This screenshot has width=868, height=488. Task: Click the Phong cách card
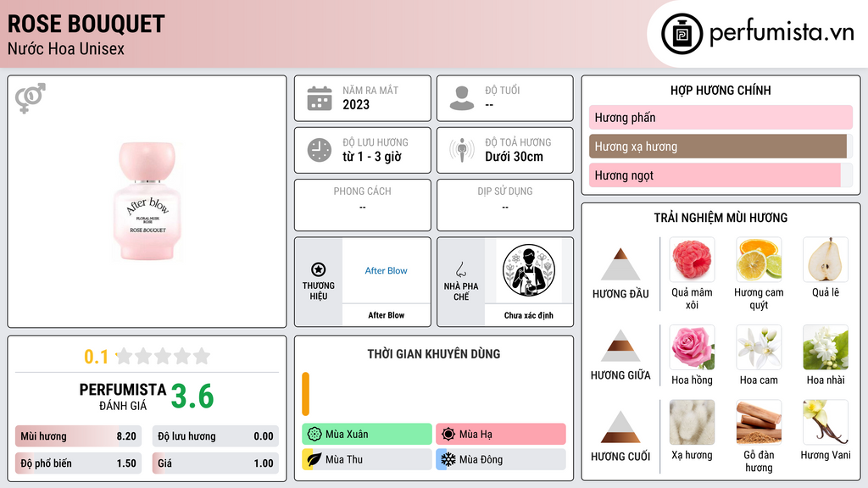tap(363, 205)
